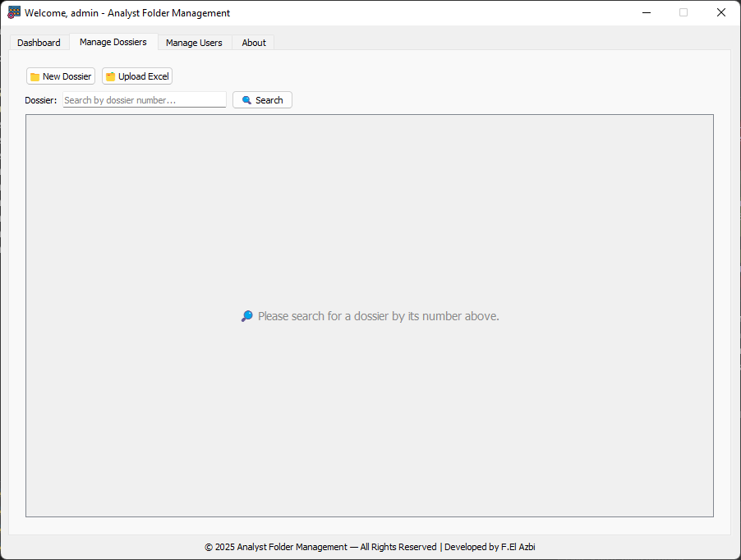Click the "Please search for a dossier" message

click(x=378, y=316)
